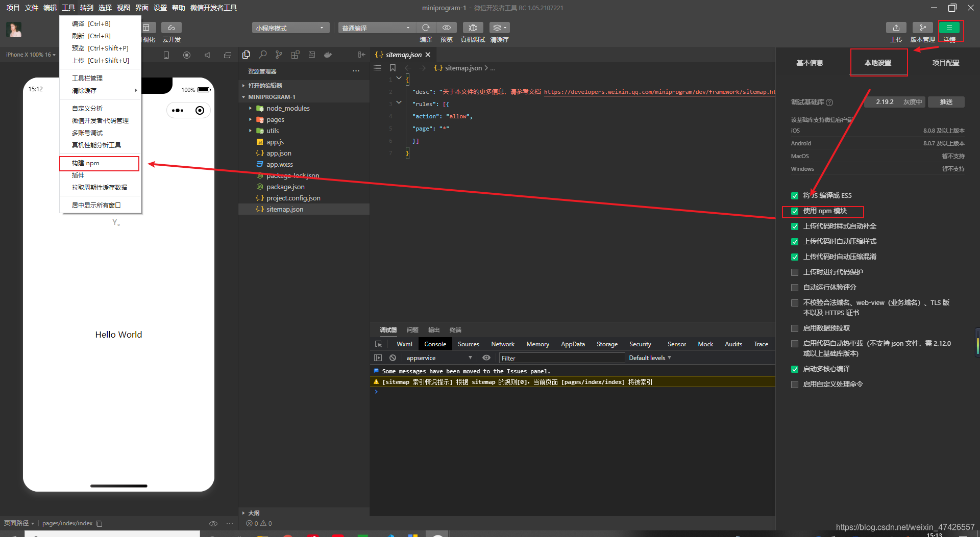Click the compile refresh icon in toolbar
The image size is (980, 537).
click(426, 28)
